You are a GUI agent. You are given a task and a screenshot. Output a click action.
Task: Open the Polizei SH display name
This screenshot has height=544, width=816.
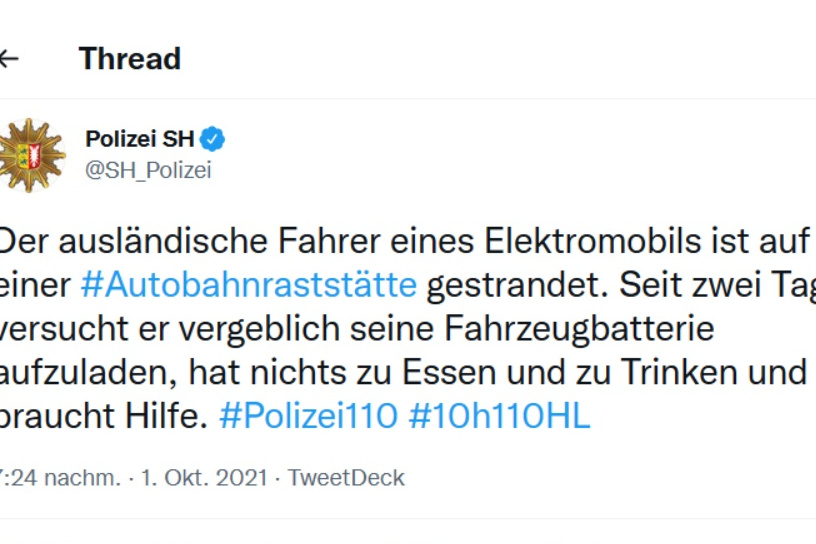(x=140, y=139)
